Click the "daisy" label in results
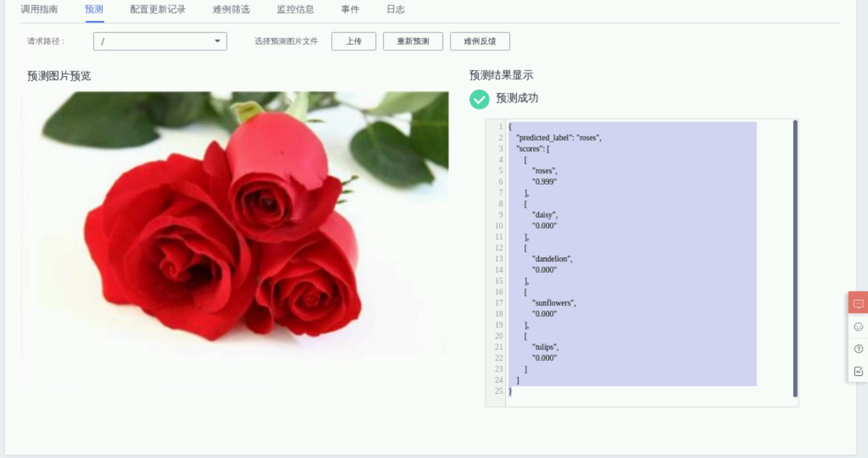 click(x=545, y=214)
